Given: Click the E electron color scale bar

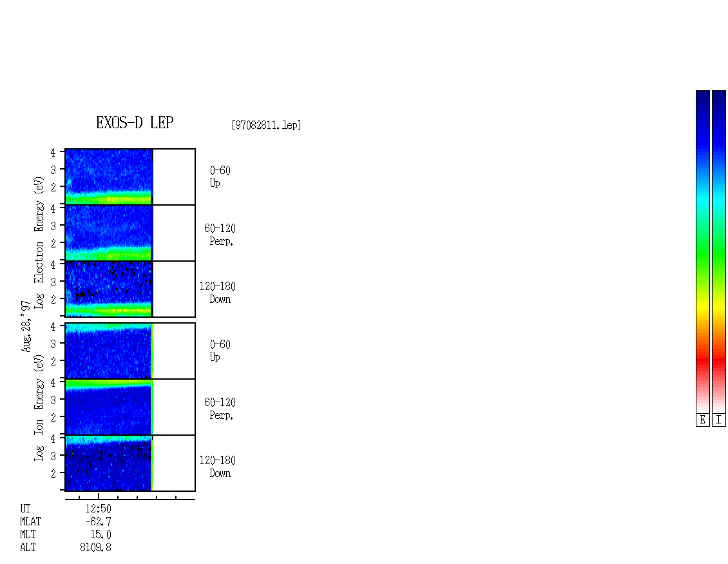Looking at the screenshot, I should coord(702,251).
